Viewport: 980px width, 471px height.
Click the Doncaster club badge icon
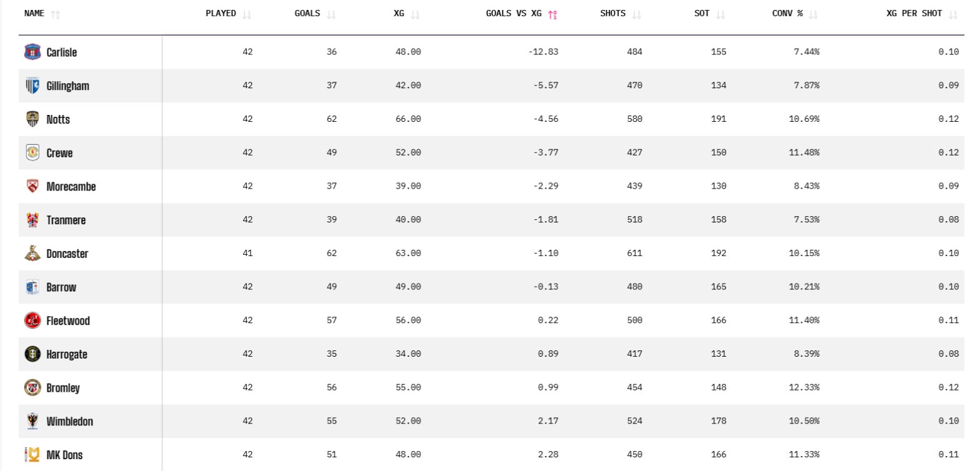point(32,254)
